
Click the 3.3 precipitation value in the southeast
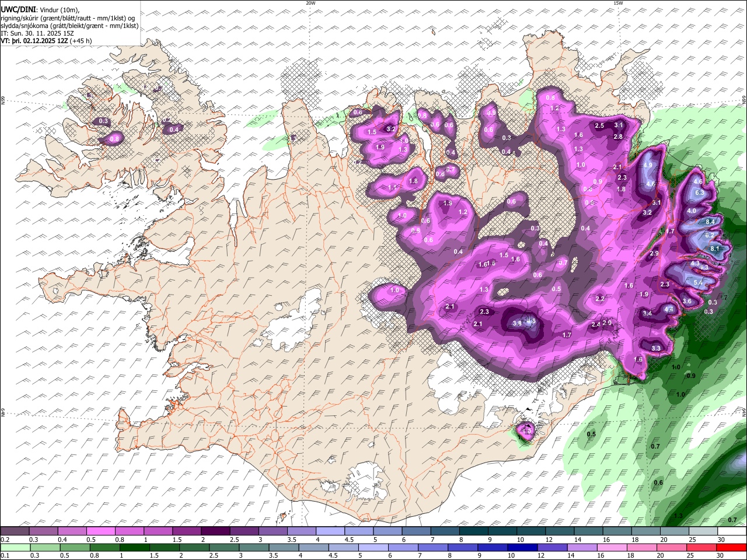(656, 348)
